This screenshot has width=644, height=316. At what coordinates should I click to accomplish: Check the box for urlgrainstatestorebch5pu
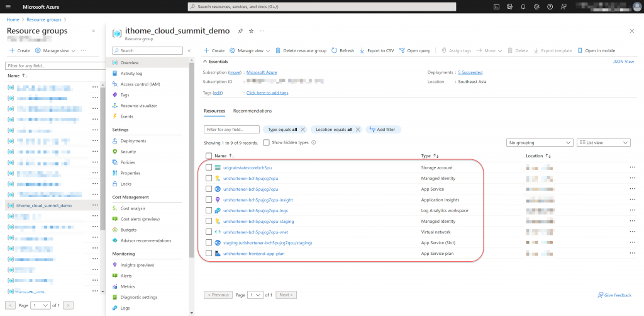209,167
